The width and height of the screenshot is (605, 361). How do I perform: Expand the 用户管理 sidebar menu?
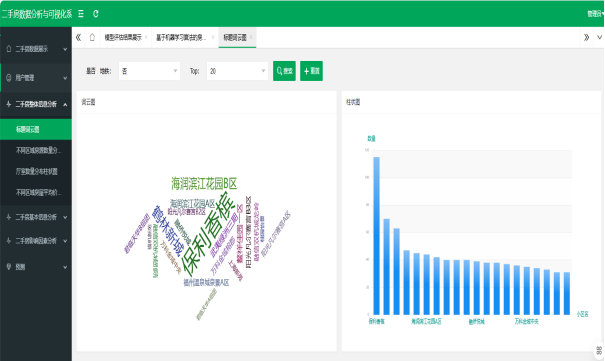[36, 78]
